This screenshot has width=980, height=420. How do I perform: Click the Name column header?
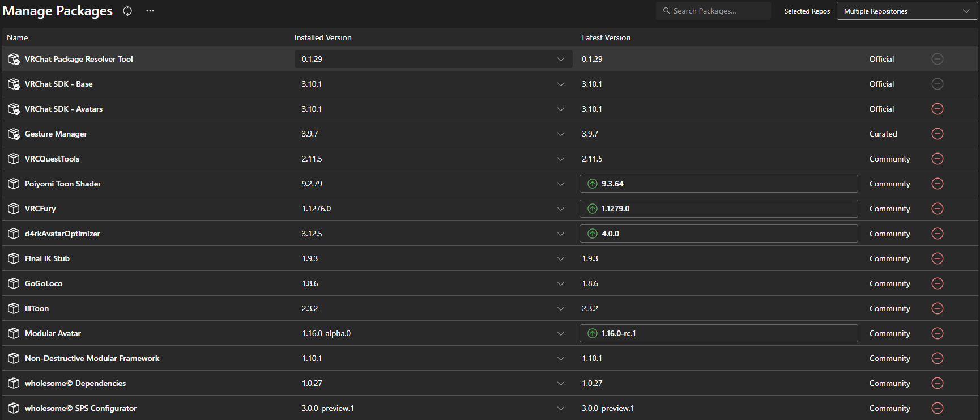(18, 37)
